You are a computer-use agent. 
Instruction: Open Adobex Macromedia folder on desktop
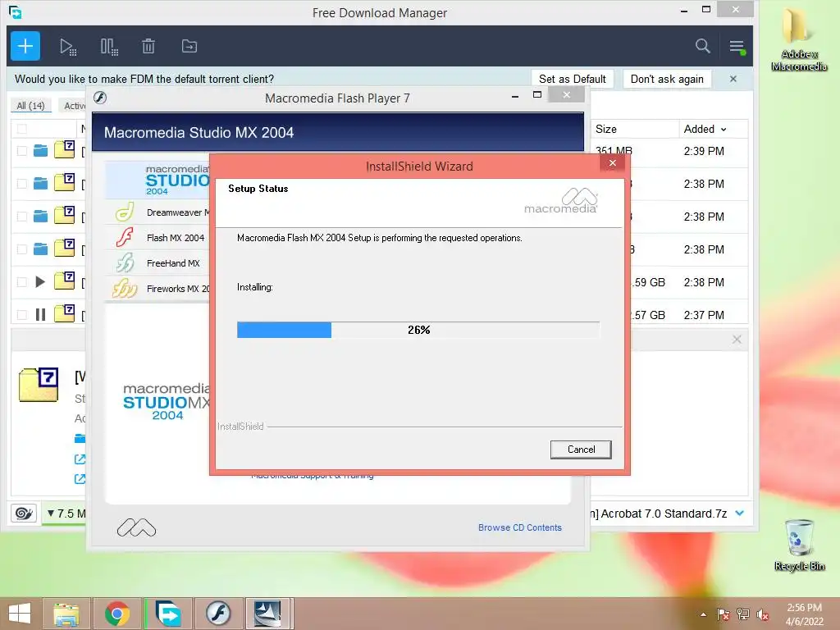799,40
